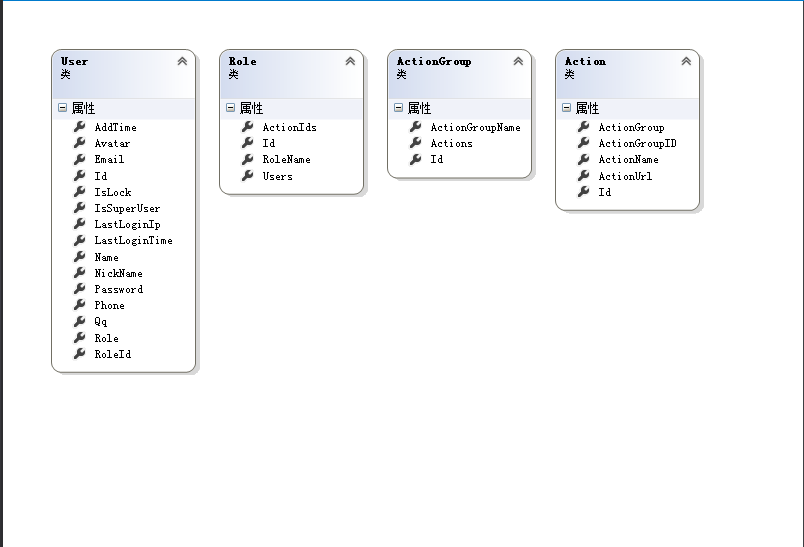The width and height of the screenshot is (804, 547).
Task: Click the wrench icon beside AddTime
Action: point(79,127)
